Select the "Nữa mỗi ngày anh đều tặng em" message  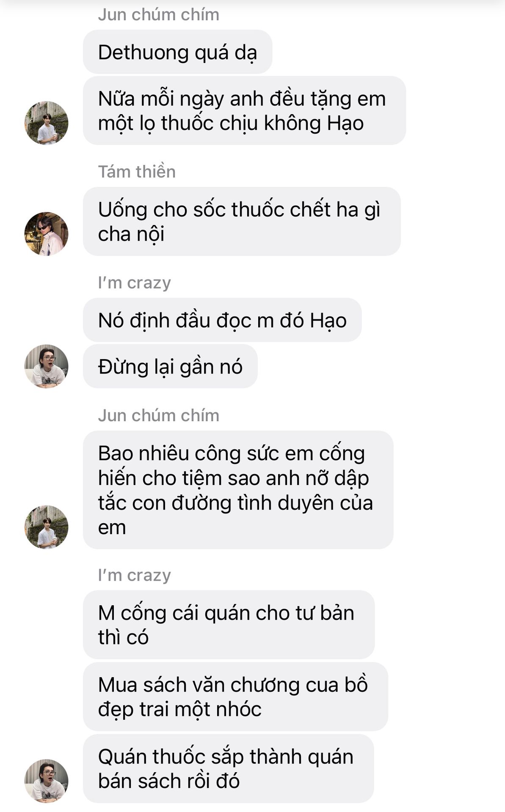coord(244,111)
